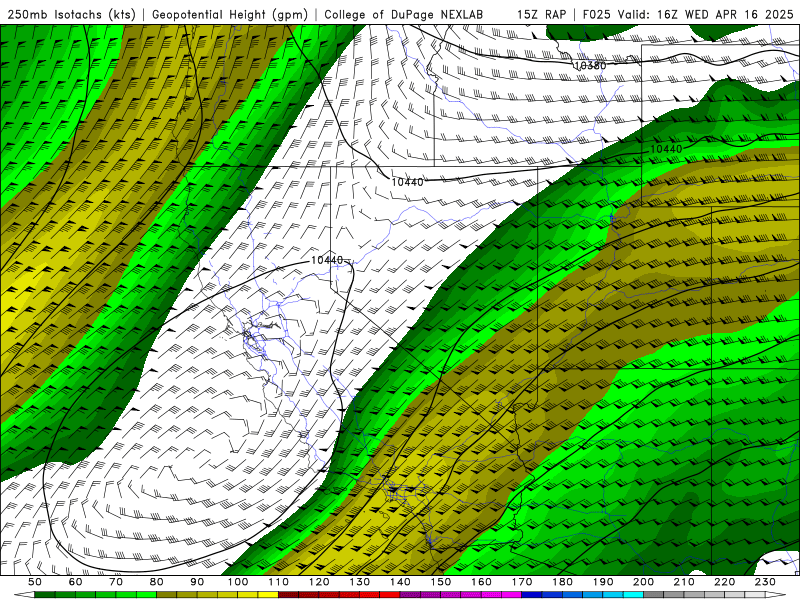The image size is (800, 600).
Task: Click the 50 kts color bar label
Action: click(35, 582)
